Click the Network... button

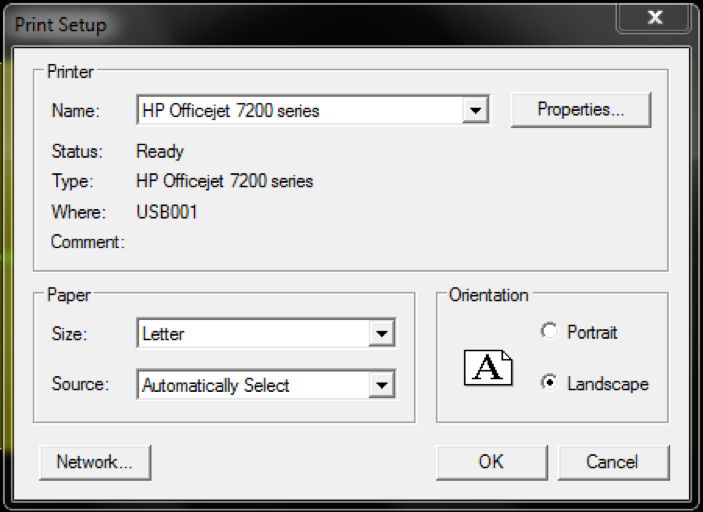coord(95,462)
